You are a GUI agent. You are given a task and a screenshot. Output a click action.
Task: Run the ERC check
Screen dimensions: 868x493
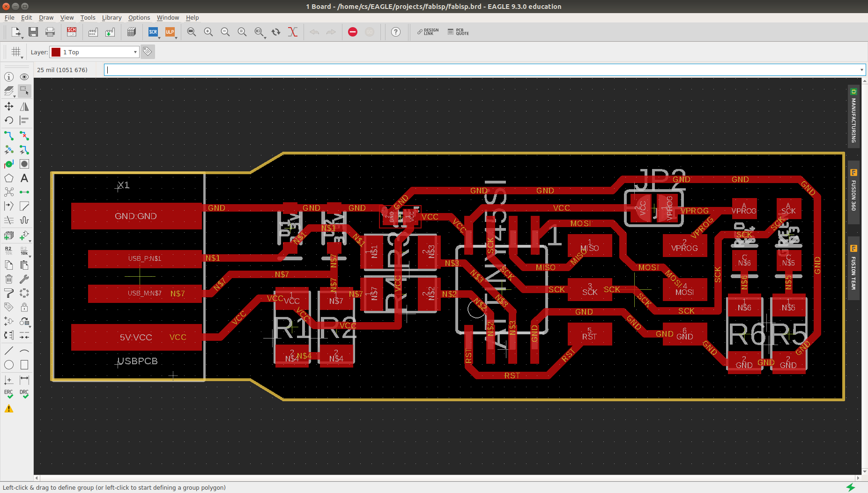click(9, 394)
